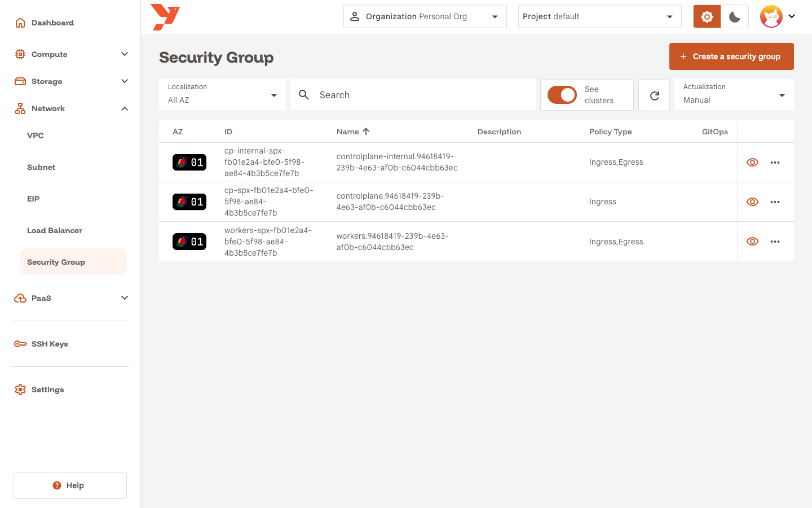Image resolution: width=812 pixels, height=508 pixels.
Task: Collapse the Network menu chevron
Action: pyautogui.click(x=125, y=108)
